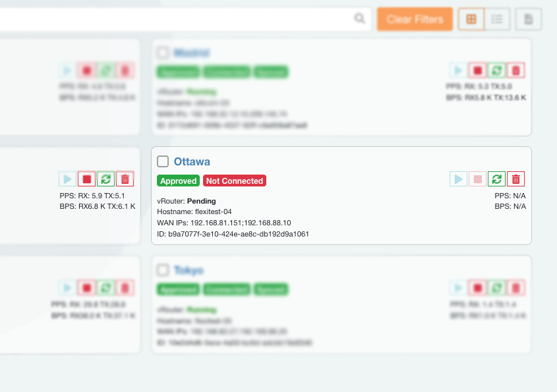The height and width of the screenshot is (392, 557).
Task: Switch to list view layout
Action: coord(498,19)
